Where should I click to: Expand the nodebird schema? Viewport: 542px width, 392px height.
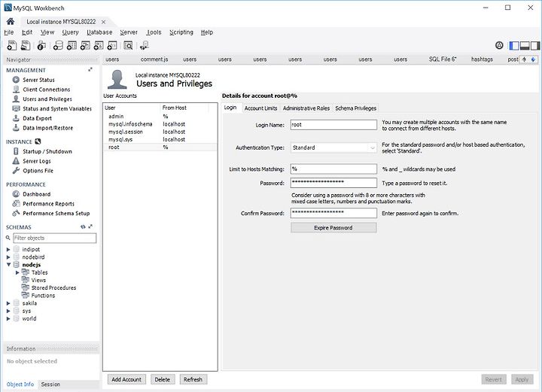click(x=8, y=257)
